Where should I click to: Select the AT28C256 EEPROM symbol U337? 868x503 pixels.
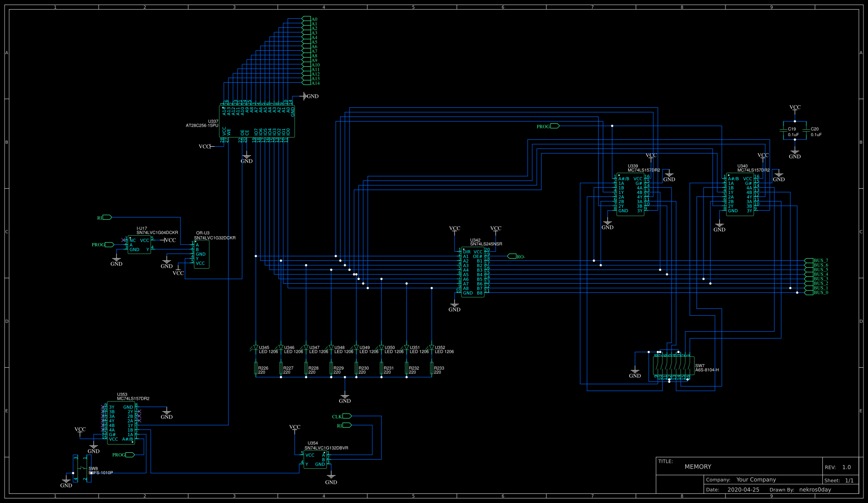click(x=256, y=121)
